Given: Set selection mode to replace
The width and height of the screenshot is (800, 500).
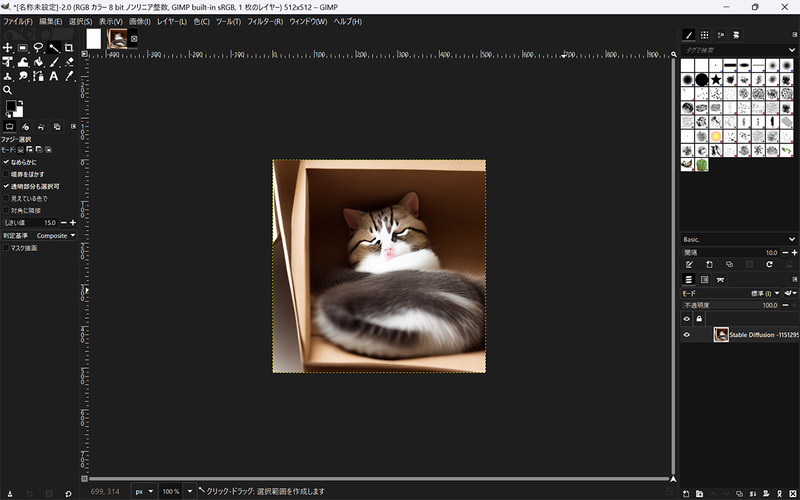Looking at the screenshot, I should [21, 150].
